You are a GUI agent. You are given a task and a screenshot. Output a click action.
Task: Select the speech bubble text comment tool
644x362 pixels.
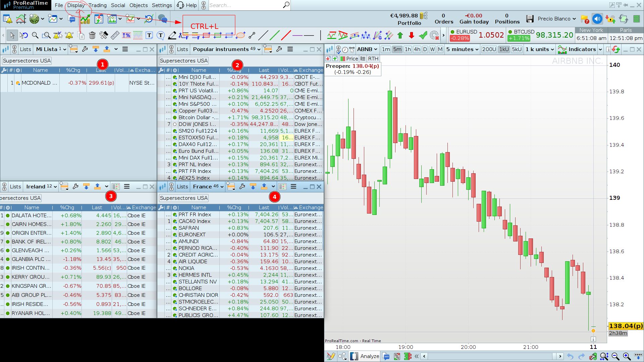click(x=161, y=35)
